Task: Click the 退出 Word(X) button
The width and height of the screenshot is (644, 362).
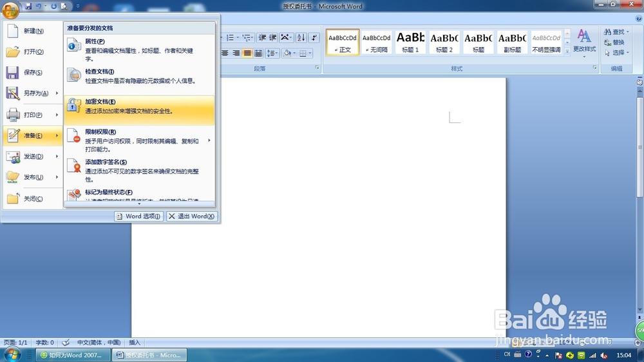Action: point(191,216)
